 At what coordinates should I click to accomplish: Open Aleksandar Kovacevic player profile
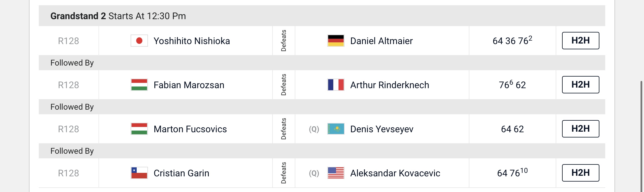click(395, 173)
